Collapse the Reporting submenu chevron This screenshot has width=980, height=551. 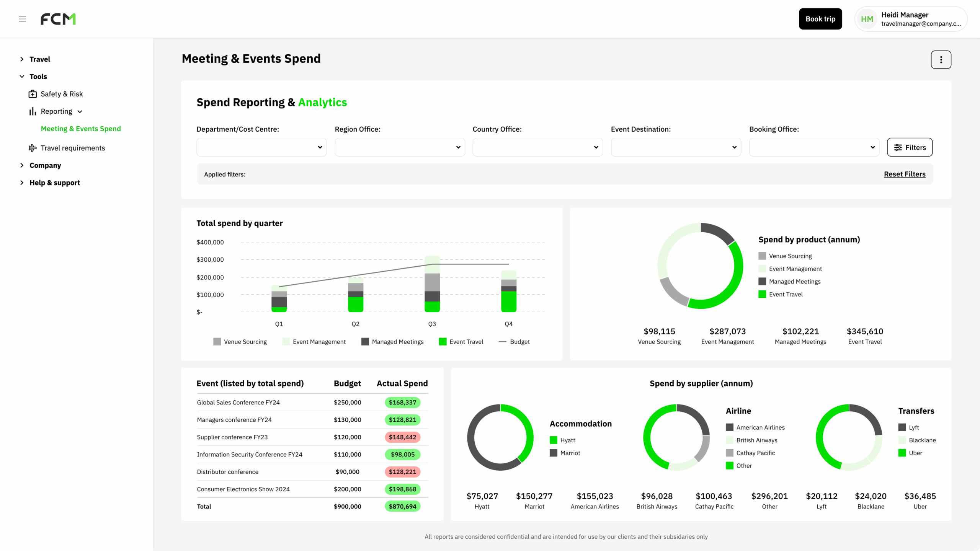click(x=80, y=112)
